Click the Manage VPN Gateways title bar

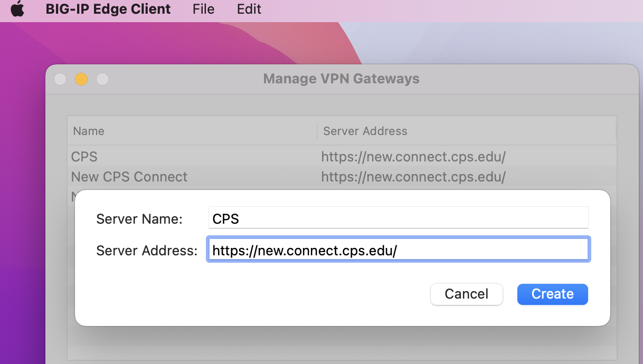click(x=342, y=79)
